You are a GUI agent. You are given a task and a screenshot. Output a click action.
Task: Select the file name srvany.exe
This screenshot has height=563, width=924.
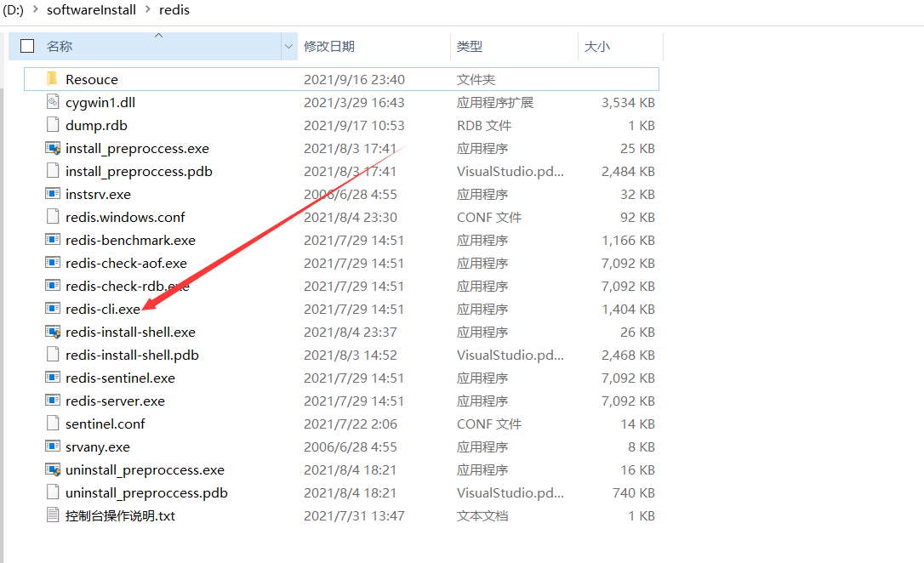click(97, 447)
